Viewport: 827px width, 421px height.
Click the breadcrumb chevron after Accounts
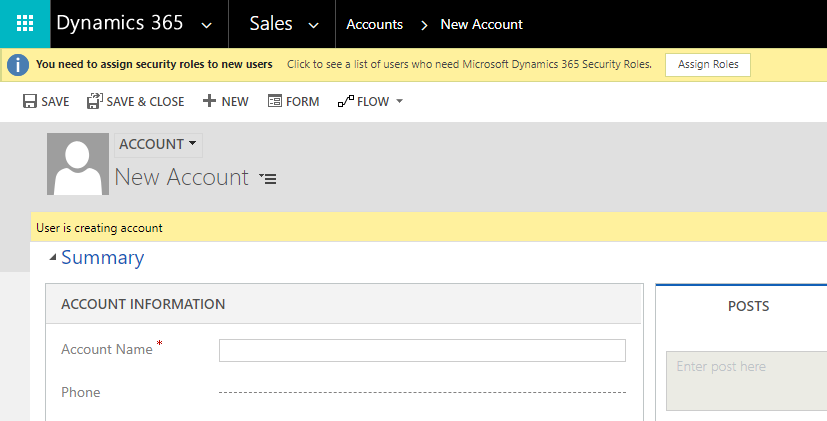pyautogui.click(x=424, y=25)
